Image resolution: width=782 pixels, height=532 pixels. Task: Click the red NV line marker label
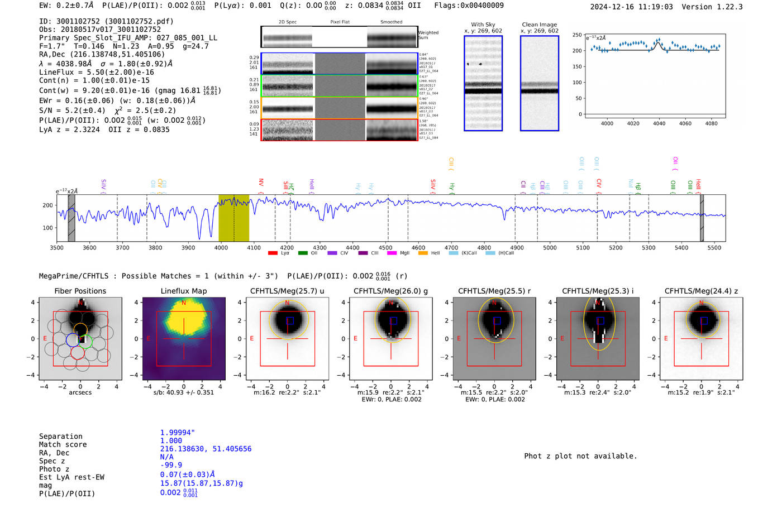tap(261, 183)
